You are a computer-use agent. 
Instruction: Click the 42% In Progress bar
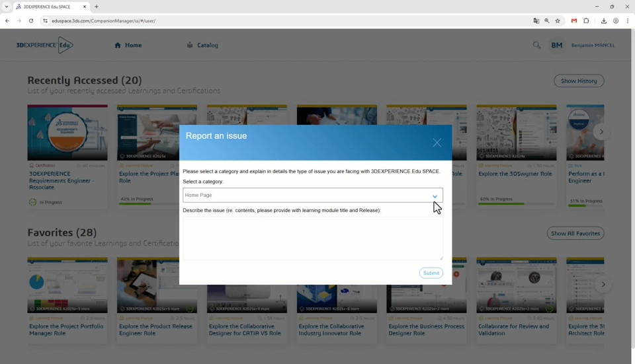(x=157, y=204)
